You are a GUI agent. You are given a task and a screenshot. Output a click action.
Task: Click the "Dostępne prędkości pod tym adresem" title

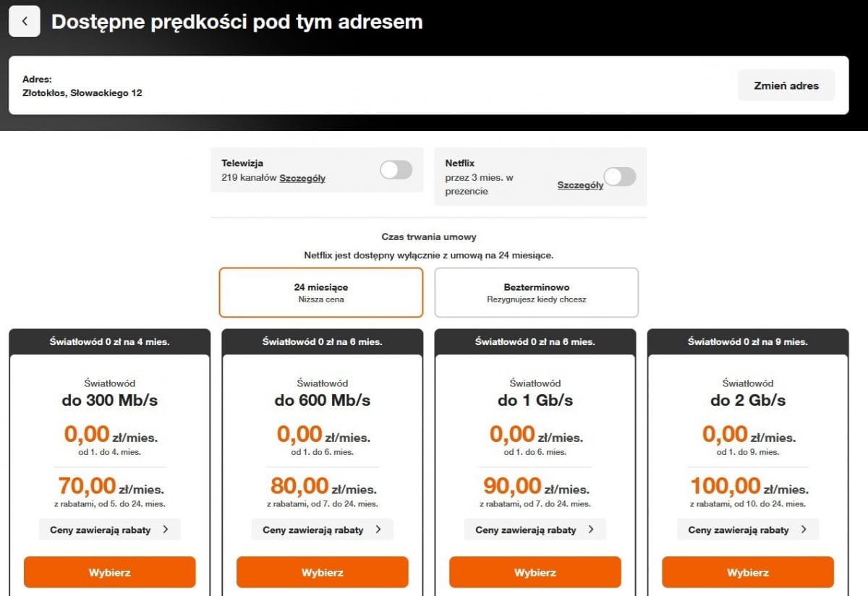[237, 22]
